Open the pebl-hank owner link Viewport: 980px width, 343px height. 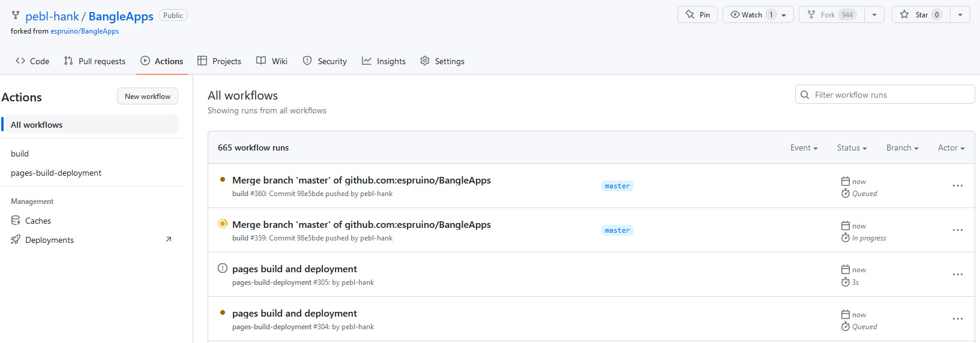(x=52, y=16)
